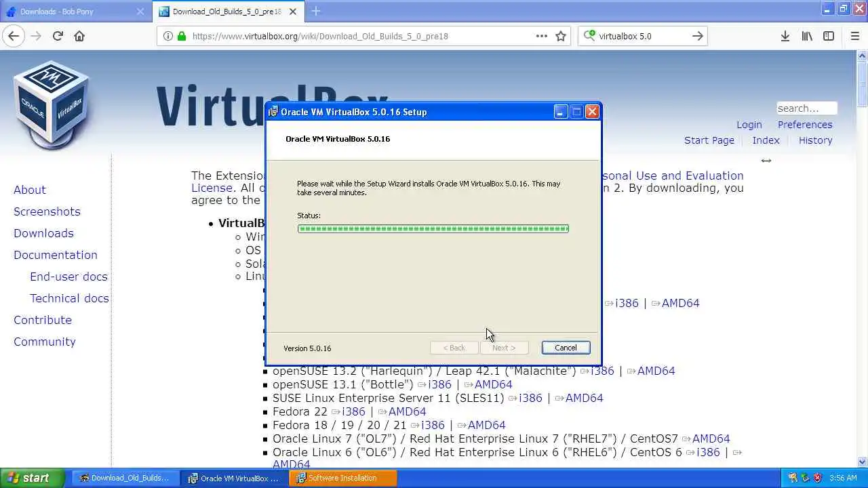Switch to the Downloads - Bob Pony tab
Image resolution: width=868 pixels, height=488 pixels.
[76, 12]
